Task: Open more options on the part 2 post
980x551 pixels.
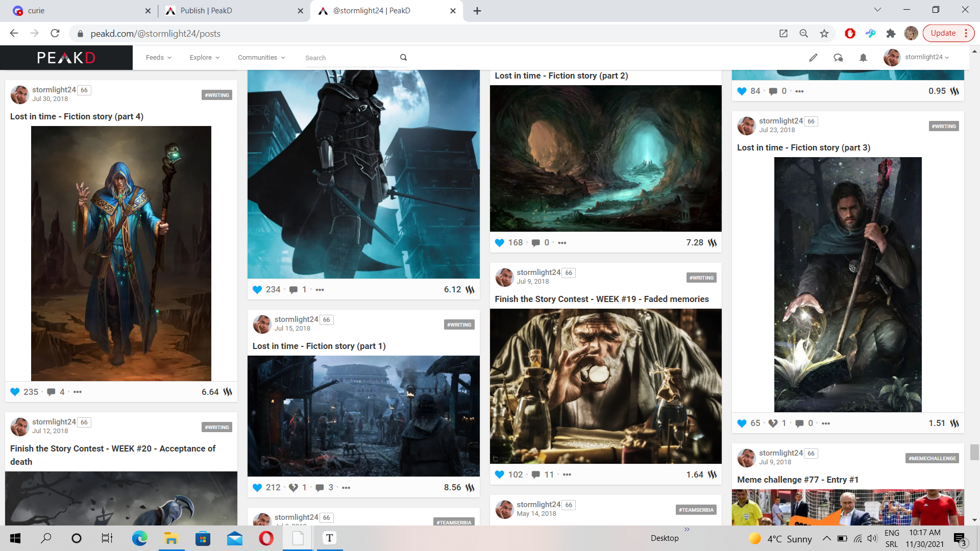Action: [562, 243]
